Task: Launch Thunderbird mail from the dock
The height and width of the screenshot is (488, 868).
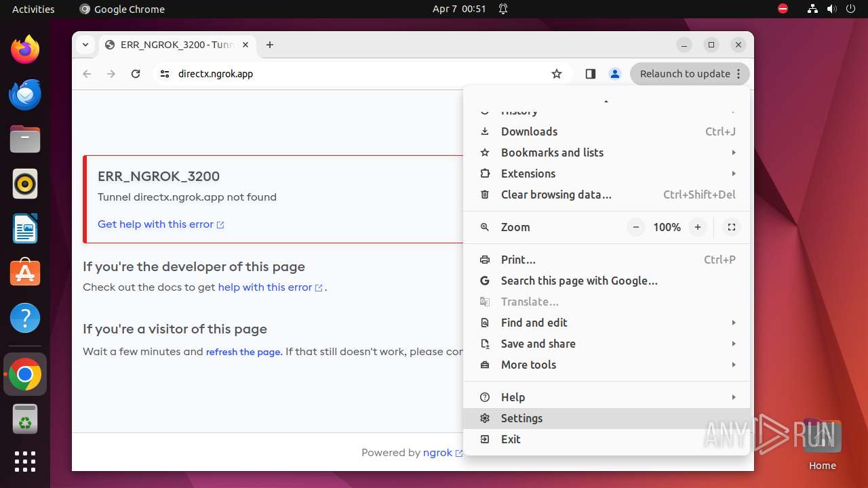Action: click(25, 94)
